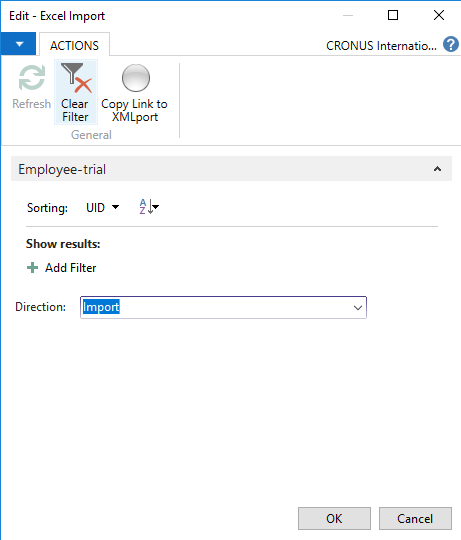The width and height of the screenshot is (461, 540).
Task: Toggle A-Z sort order icon
Action: pos(149,207)
